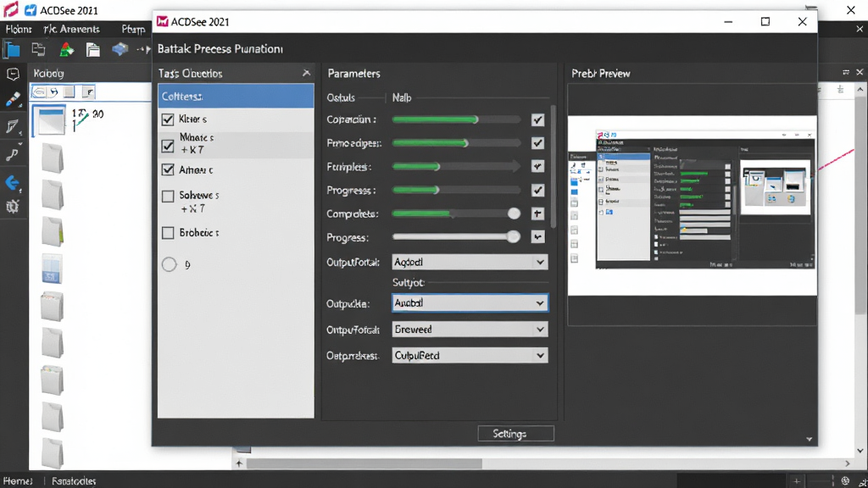
Task: Select the angled pen shape tool in sidebar
Action: click(12, 127)
